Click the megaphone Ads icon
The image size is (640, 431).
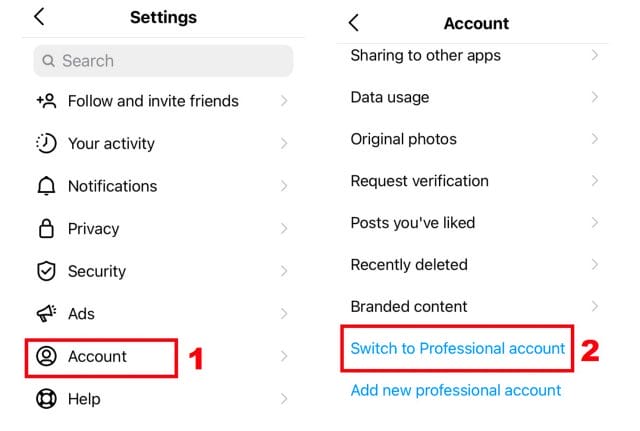[x=46, y=313]
